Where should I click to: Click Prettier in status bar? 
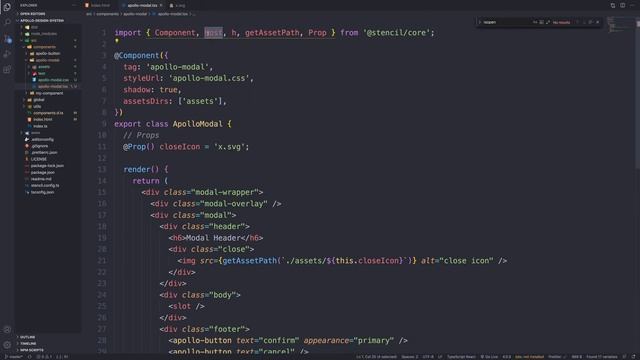556,357
